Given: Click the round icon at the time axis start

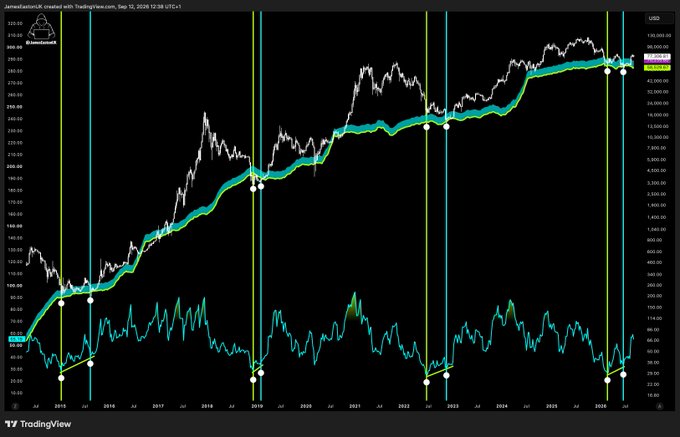Looking at the screenshot, I should (15, 406).
